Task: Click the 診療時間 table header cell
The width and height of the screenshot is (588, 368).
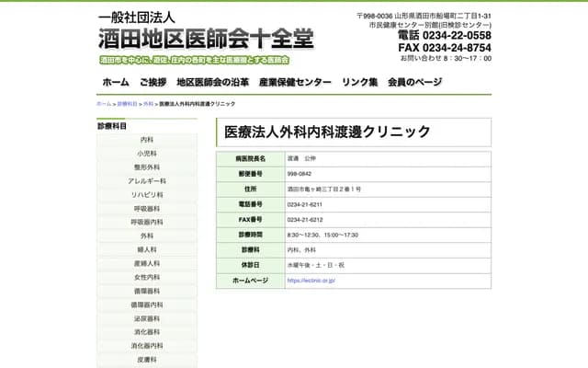Action: 251,235
